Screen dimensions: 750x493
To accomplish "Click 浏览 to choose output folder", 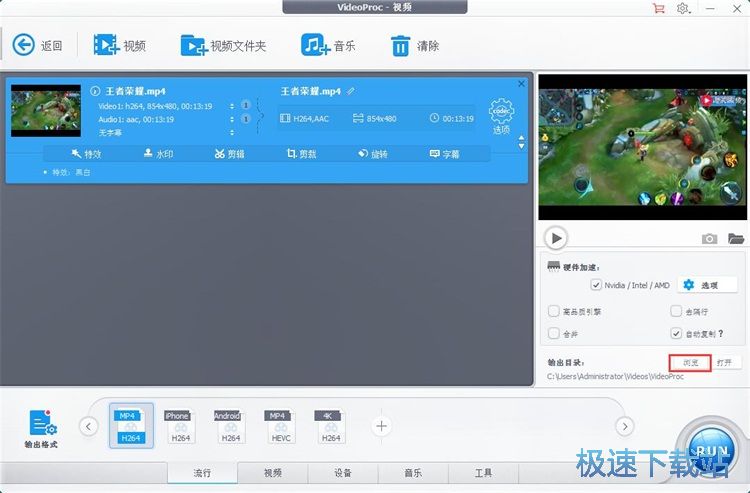I will pos(690,362).
